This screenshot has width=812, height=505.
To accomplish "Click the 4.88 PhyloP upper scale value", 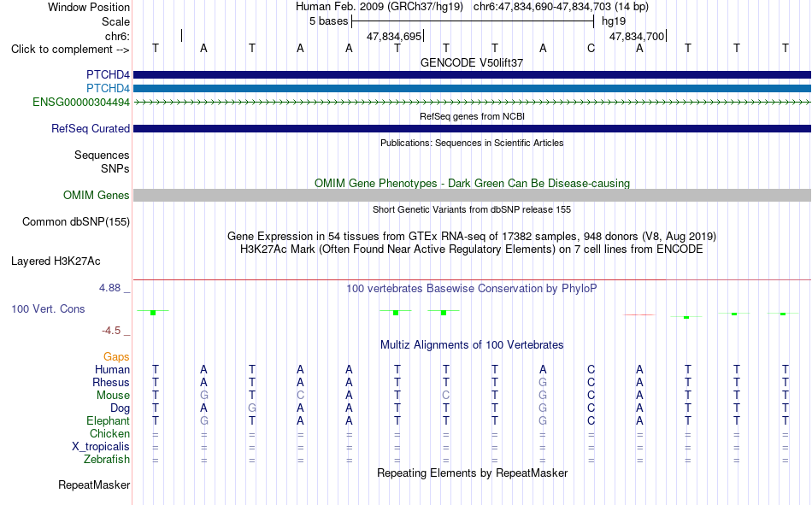I will click(109, 287).
